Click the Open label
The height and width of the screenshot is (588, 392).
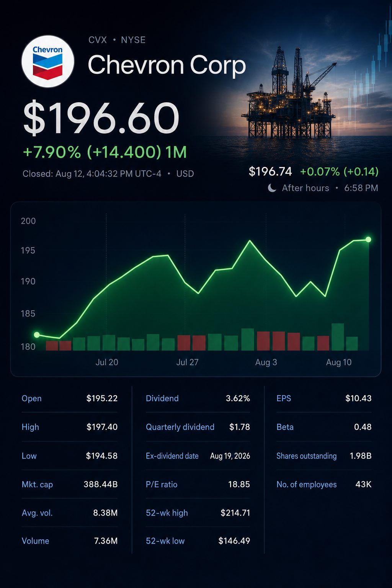point(31,399)
